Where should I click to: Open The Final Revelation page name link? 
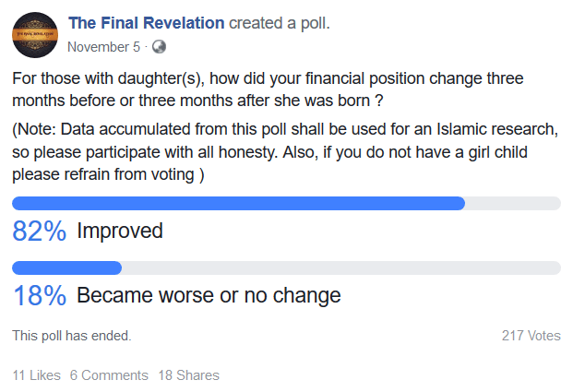[146, 22]
